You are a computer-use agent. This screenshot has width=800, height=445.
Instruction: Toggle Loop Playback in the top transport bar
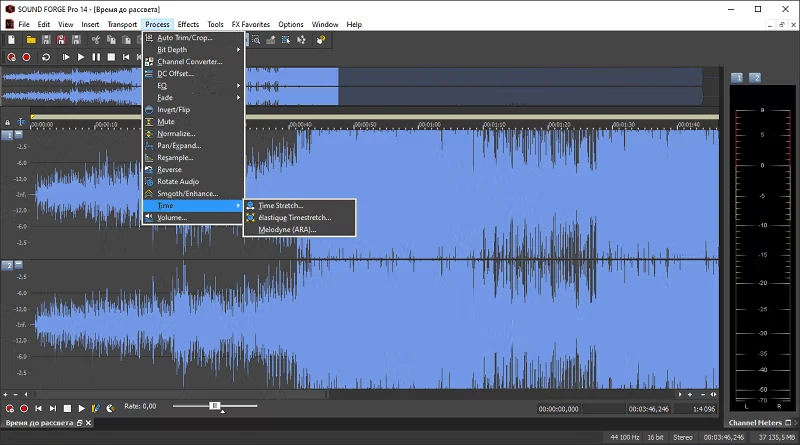pos(45,57)
